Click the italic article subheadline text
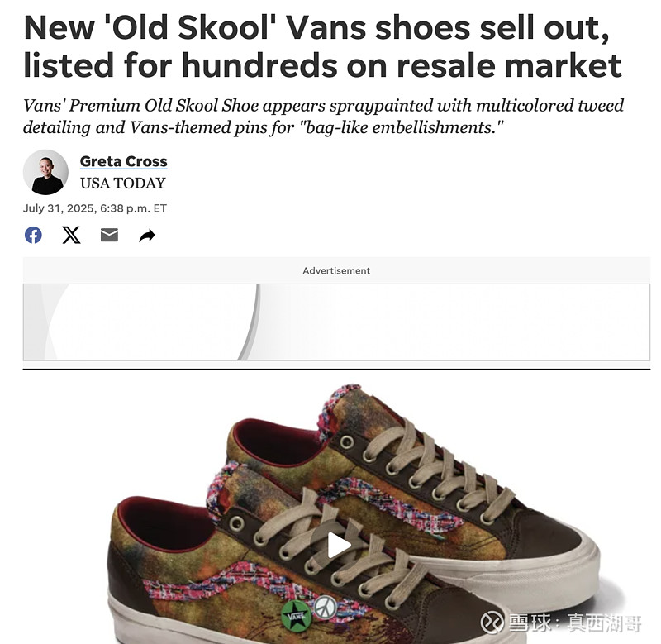The image size is (661, 644). pyautogui.click(x=323, y=116)
